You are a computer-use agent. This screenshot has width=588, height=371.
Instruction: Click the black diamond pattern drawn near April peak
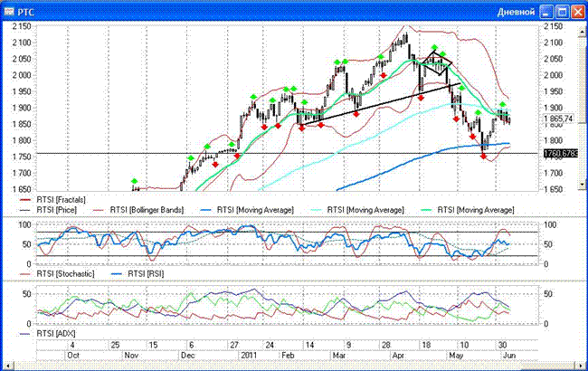437,63
